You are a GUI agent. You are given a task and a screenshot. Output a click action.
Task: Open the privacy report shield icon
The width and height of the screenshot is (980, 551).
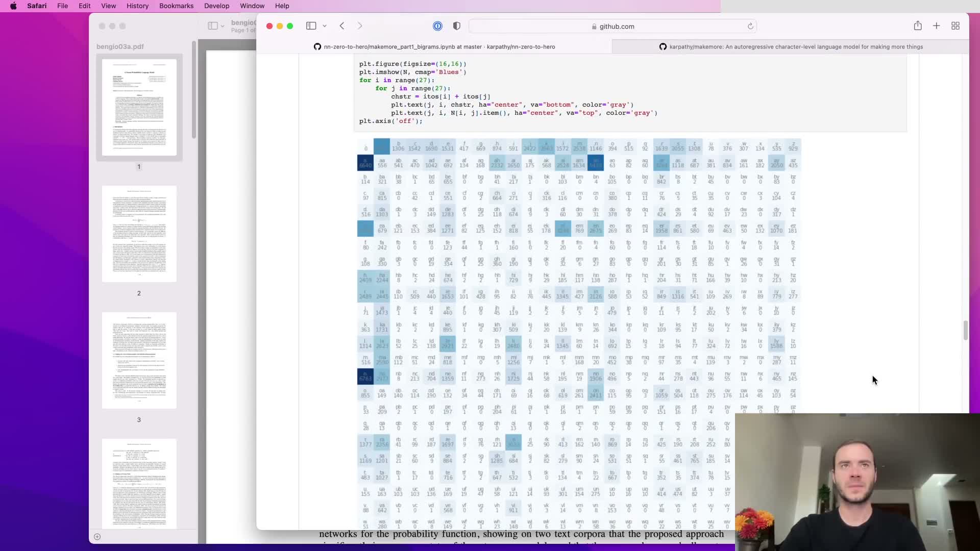coord(457,26)
